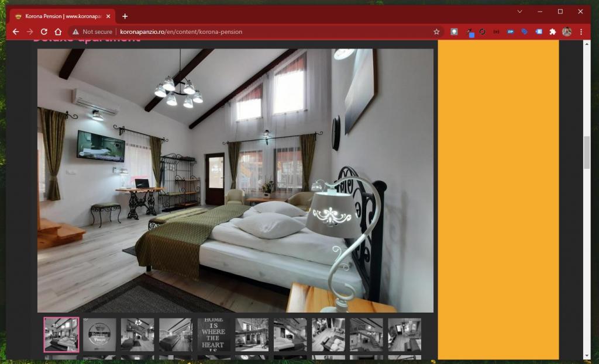Image resolution: width=599 pixels, height=364 pixels.
Task: Expand the tab search chevron
Action: tap(519, 12)
